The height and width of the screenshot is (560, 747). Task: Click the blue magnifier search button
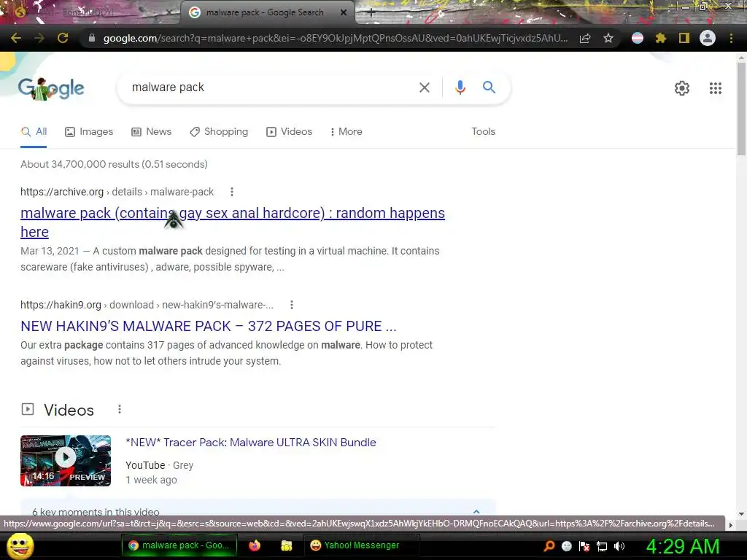(489, 87)
